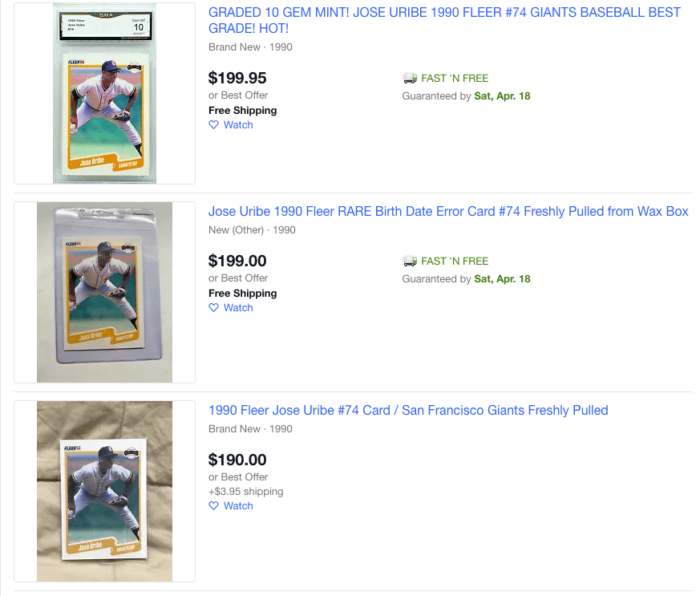Click the heart icon on the GRADED 10 listing
This screenshot has height=596, width=700.
213,125
